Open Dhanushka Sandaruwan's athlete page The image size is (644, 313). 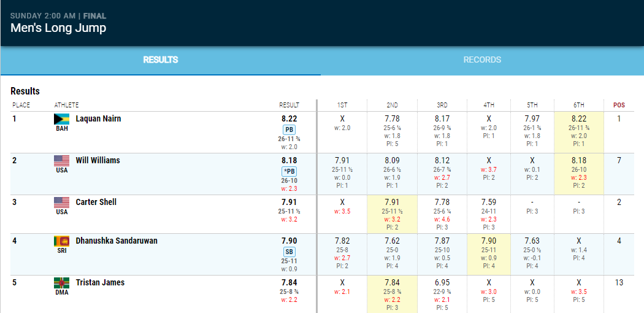tap(117, 241)
